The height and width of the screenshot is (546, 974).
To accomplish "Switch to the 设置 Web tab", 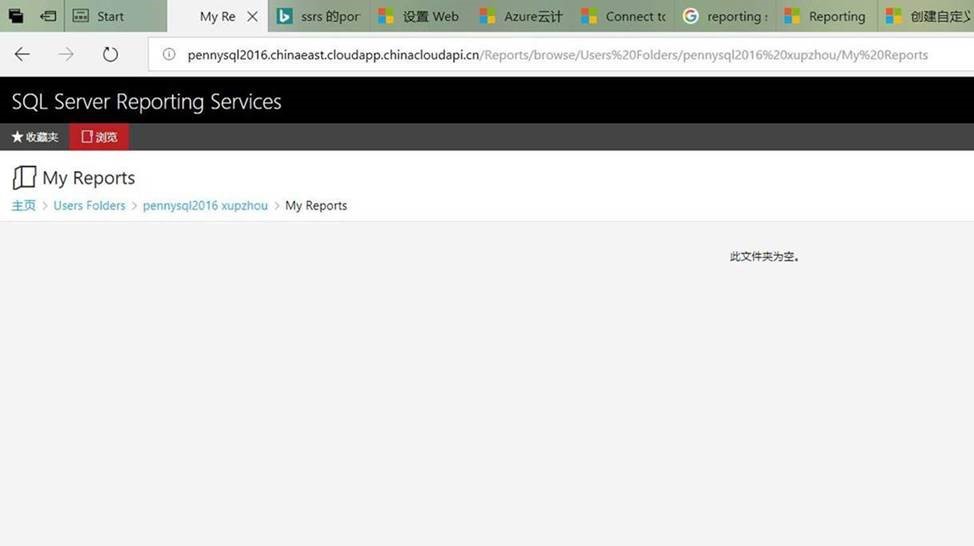I will (x=420, y=16).
